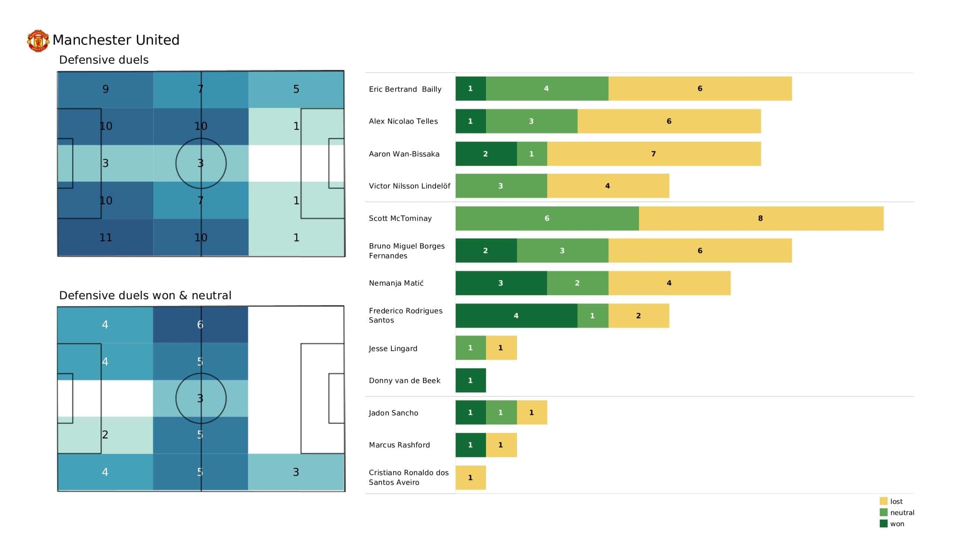The width and height of the screenshot is (954, 560).
Task: Click the Manchester United club crest
Action: 38,41
